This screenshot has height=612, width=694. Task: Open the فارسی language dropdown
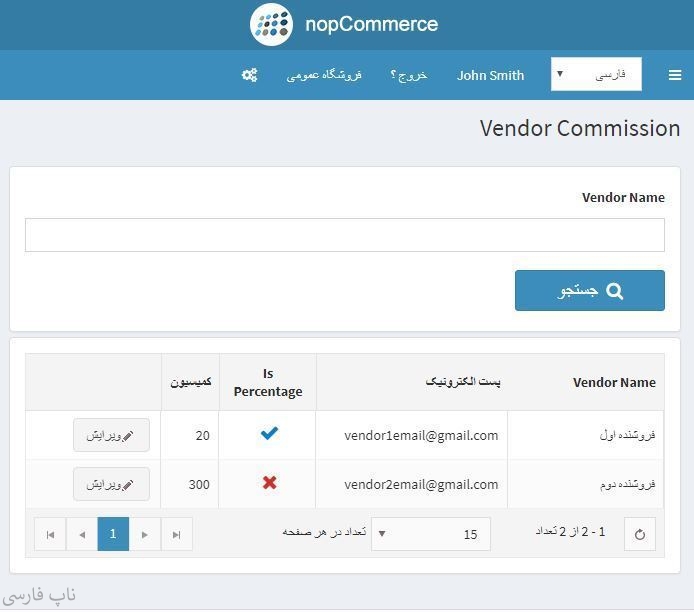pyautogui.click(x=596, y=74)
